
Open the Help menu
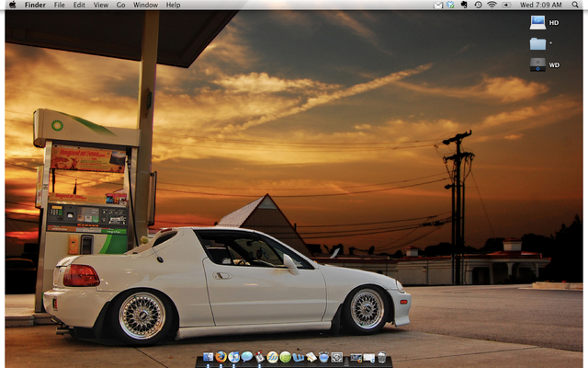coord(173,5)
